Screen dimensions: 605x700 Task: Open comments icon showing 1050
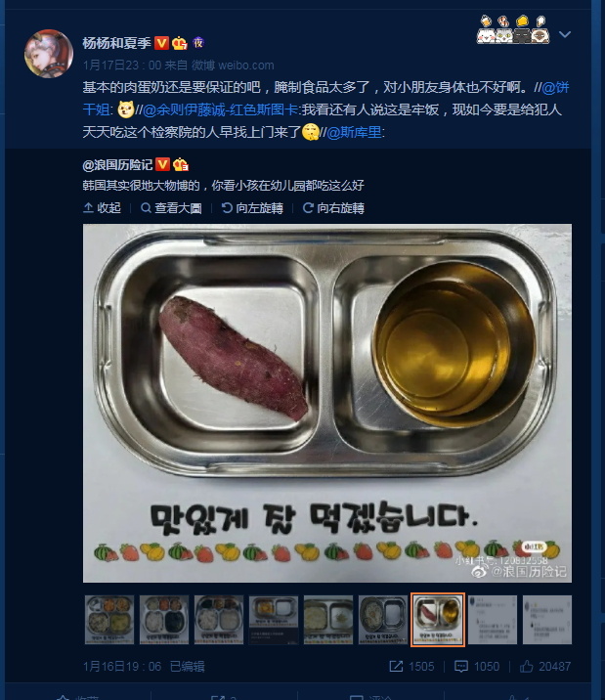click(461, 667)
